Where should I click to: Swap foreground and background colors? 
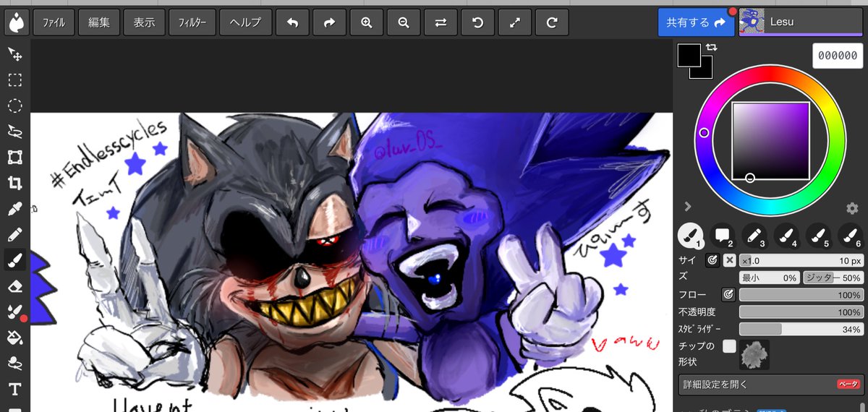point(711,48)
